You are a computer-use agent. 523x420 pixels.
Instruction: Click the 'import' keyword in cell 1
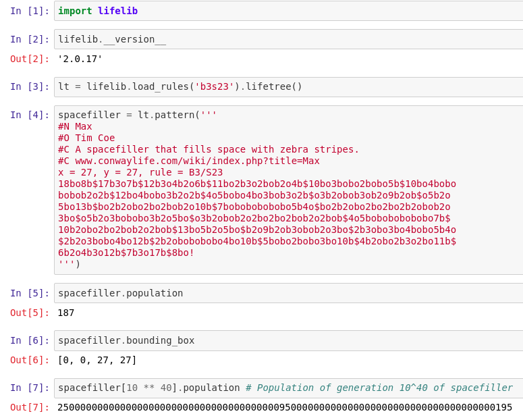(x=75, y=11)
